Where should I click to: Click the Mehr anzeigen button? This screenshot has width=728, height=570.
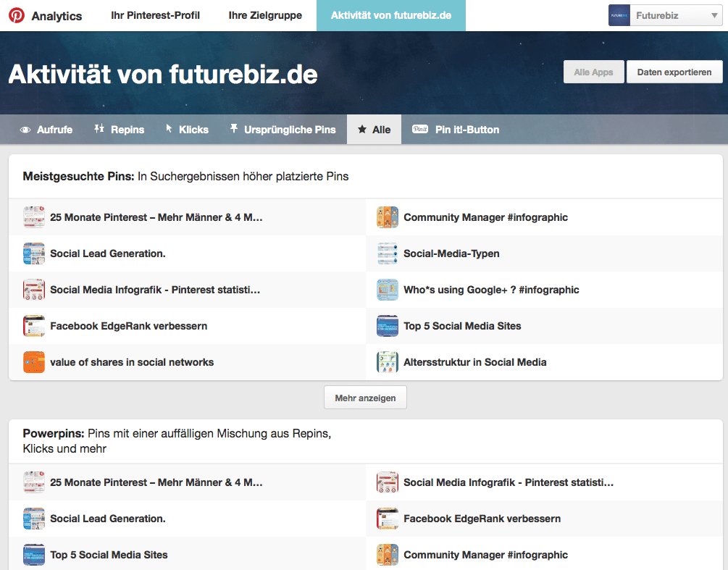tap(365, 398)
